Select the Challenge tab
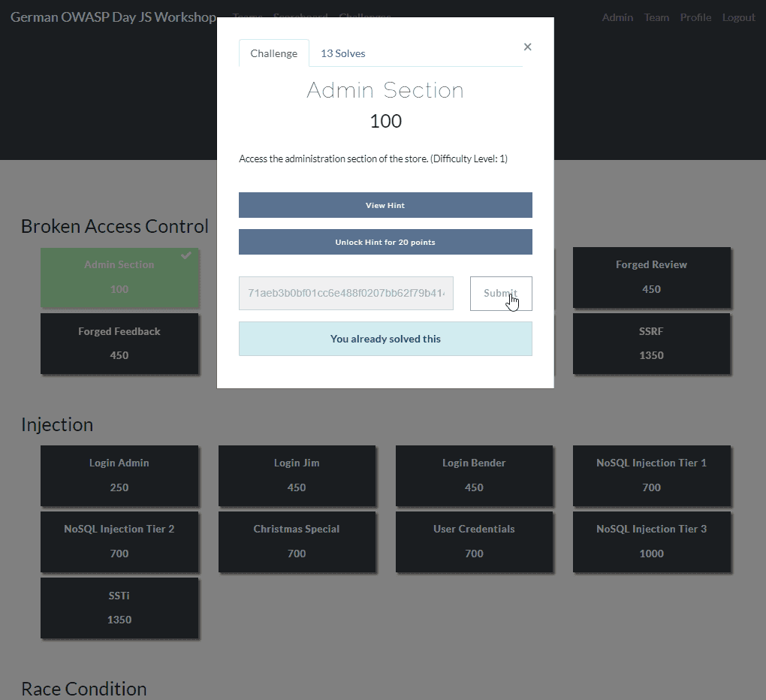This screenshot has width=766, height=700. [273, 53]
